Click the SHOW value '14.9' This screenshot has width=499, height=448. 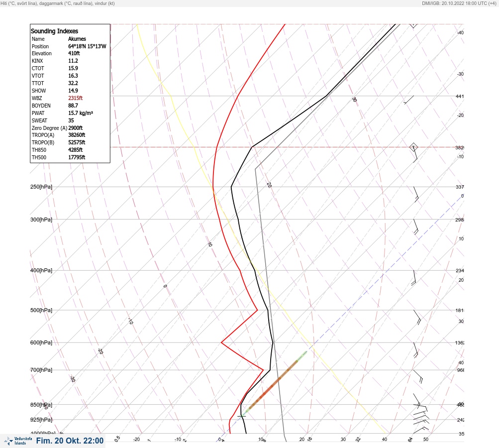point(73,91)
